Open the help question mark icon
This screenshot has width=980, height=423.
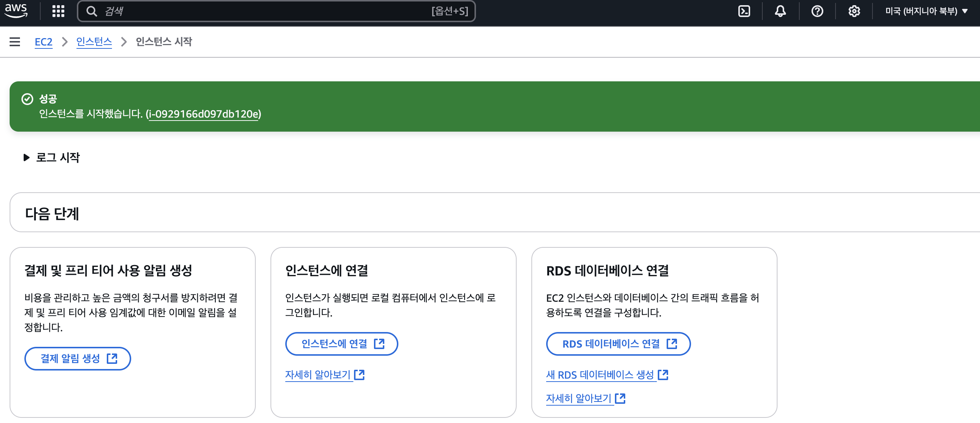click(817, 11)
